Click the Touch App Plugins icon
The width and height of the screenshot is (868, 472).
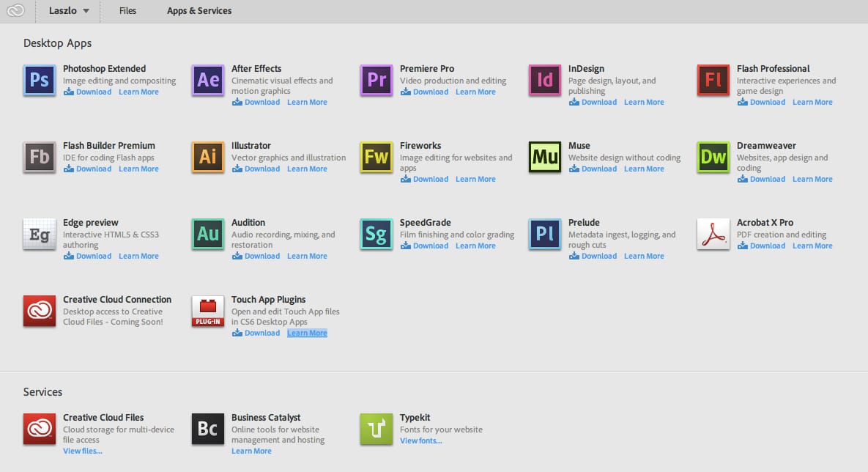click(x=207, y=311)
